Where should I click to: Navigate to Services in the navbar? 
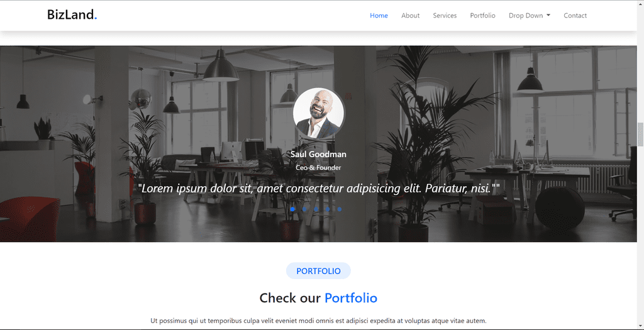click(445, 16)
